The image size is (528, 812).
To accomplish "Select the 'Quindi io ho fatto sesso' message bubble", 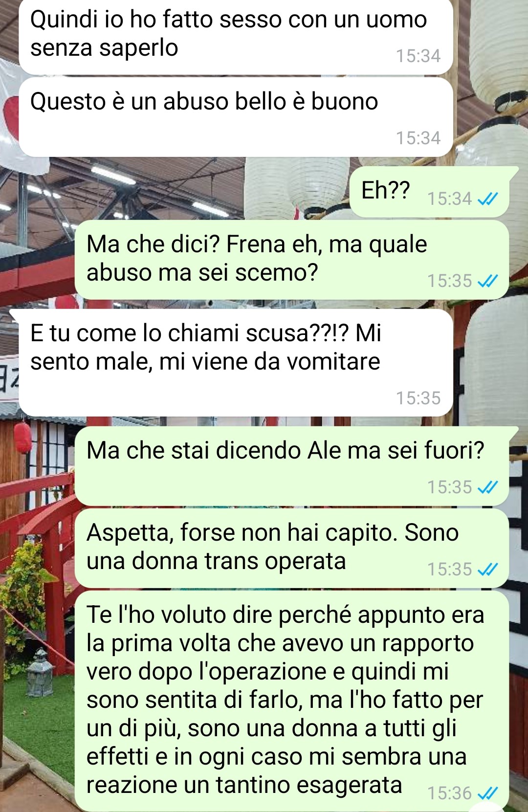I will [x=236, y=37].
